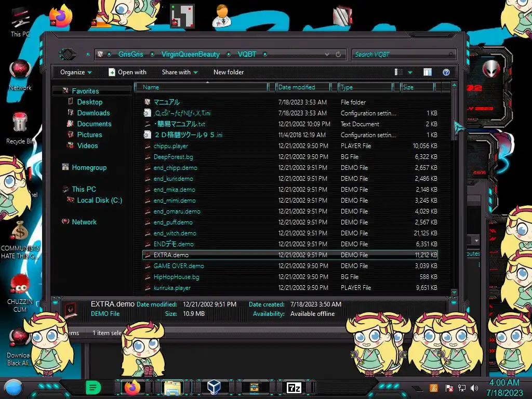Open Explorer help icon
The width and height of the screenshot is (532, 399).
446,72
